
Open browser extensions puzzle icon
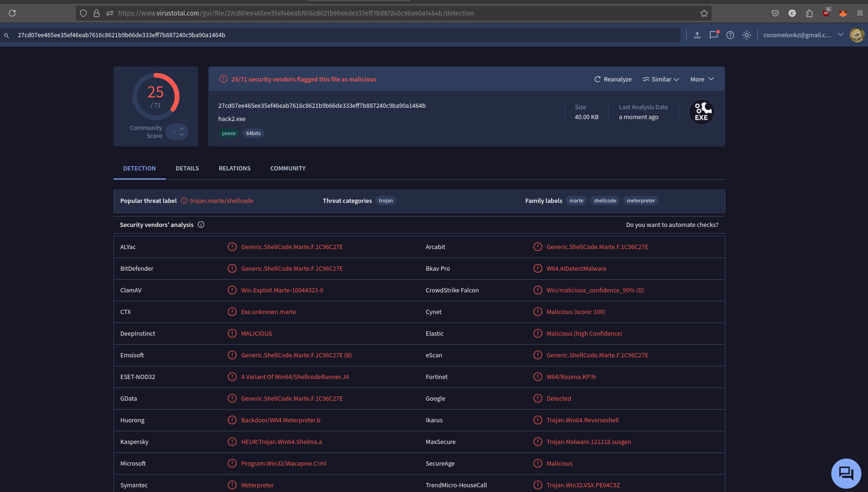click(809, 13)
